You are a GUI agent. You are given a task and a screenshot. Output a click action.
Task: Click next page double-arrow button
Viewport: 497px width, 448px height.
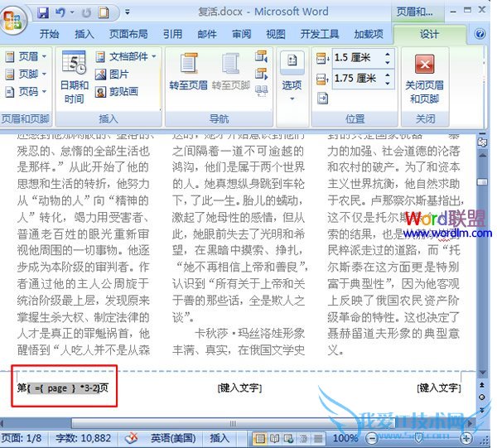point(482,410)
